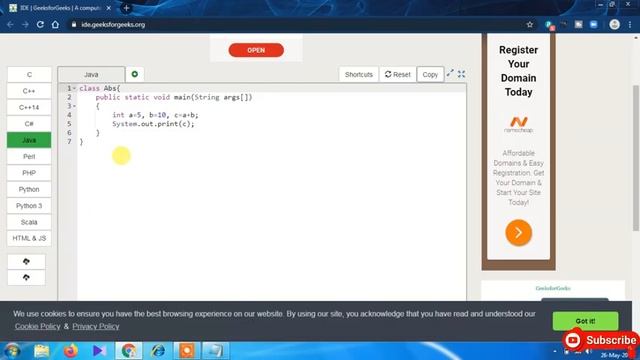Bookmark this page with the star icon
Image resolution: width=640 pixels, height=360 pixels.
tap(529, 24)
